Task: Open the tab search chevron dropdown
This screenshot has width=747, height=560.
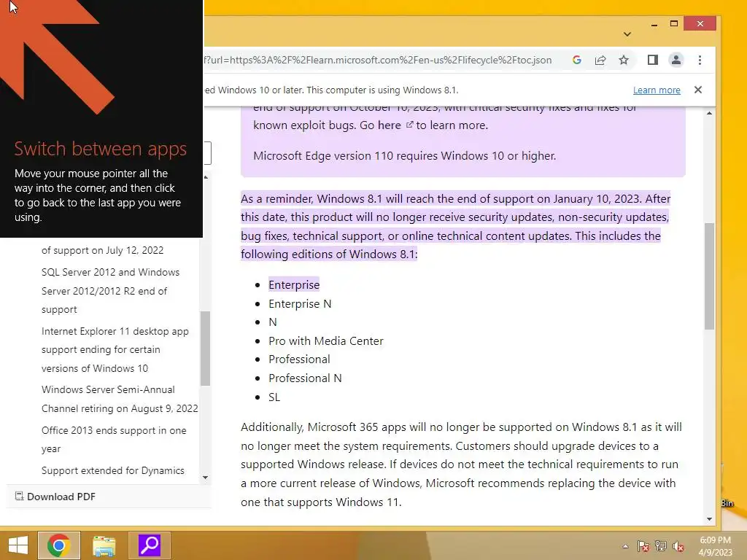Action: (627, 34)
